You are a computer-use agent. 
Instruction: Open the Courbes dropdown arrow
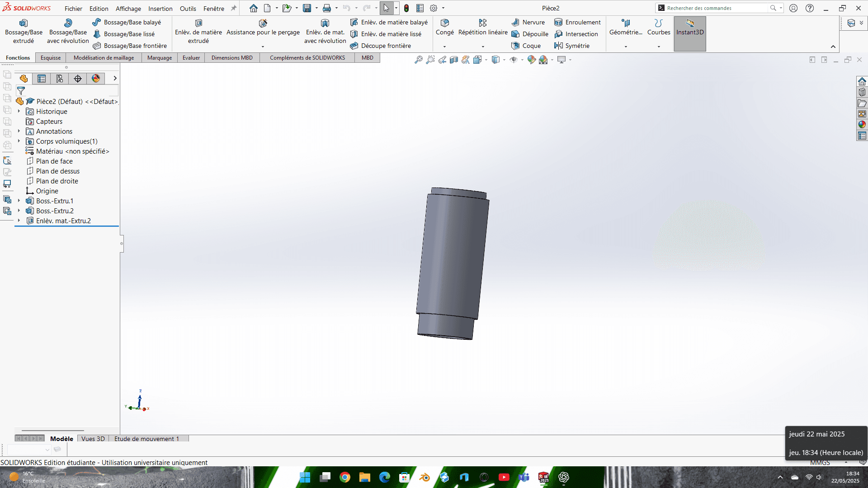tap(659, 47)
